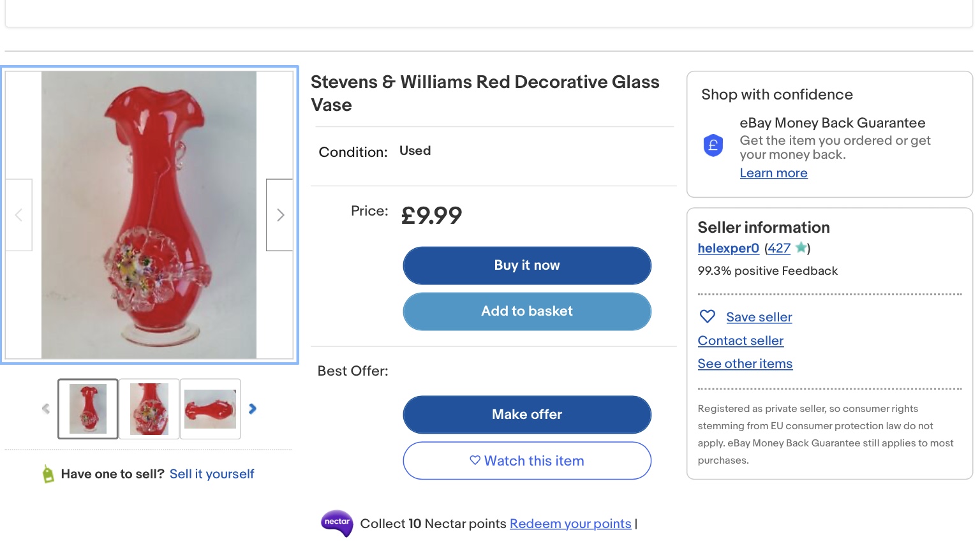Click the heart icon beside Save seller
This screenshot has height=544, width=980.
coord(707,316)
